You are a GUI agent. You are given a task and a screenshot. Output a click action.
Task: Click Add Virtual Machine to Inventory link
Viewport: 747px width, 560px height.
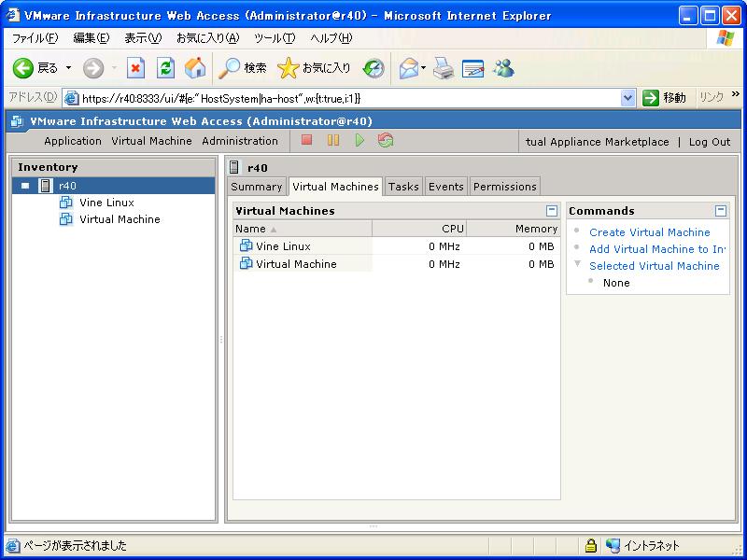pyautogui.click(x=657, y=249)
